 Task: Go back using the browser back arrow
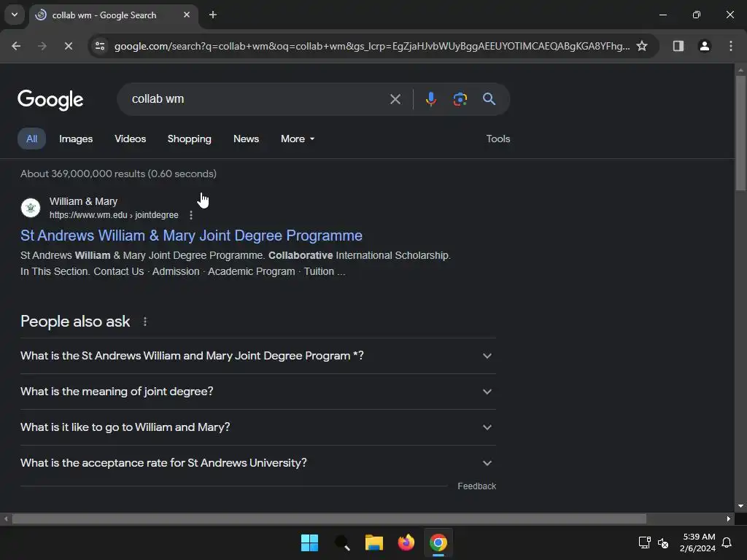(16, 46)
